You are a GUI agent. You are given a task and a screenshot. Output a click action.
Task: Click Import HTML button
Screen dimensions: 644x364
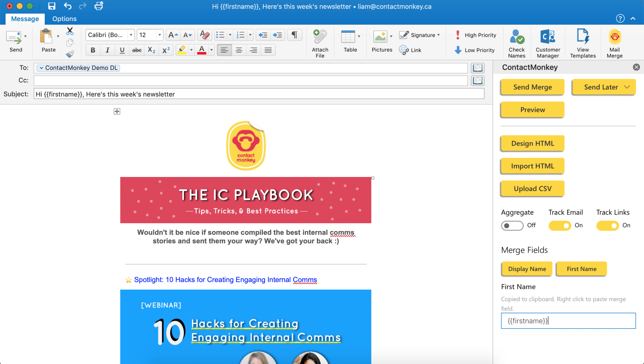coord(532,166)
